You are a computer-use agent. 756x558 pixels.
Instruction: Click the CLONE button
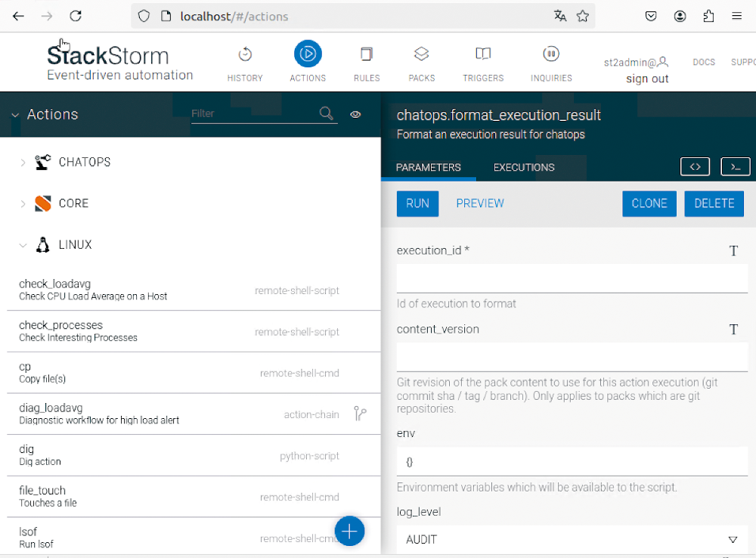coord(649,203)
